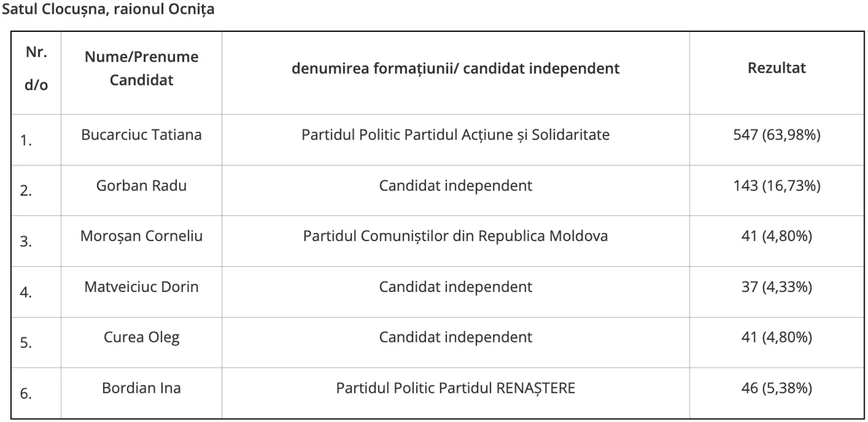Click the result 143 (16,73%)
Viewport: 868px width, 422px height.
point(776,186)
